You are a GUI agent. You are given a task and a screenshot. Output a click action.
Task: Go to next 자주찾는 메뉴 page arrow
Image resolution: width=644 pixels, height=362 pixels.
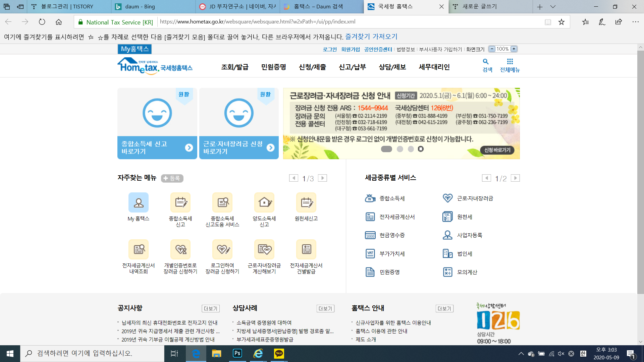point(322,178)
